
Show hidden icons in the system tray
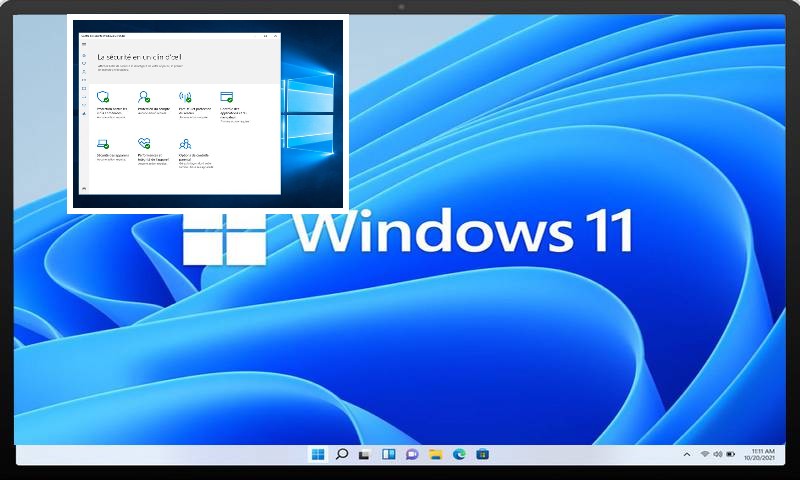point(687,454)
